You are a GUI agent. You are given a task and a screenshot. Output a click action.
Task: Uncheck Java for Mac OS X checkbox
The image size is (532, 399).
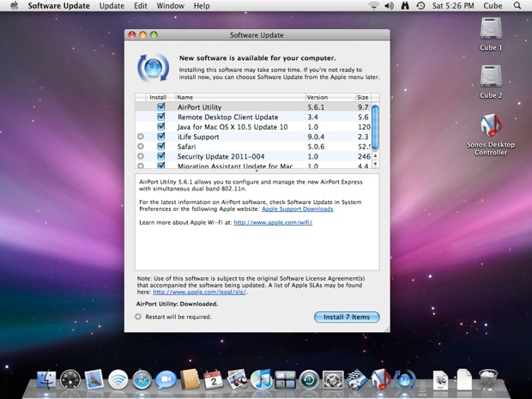pos(161,126)
